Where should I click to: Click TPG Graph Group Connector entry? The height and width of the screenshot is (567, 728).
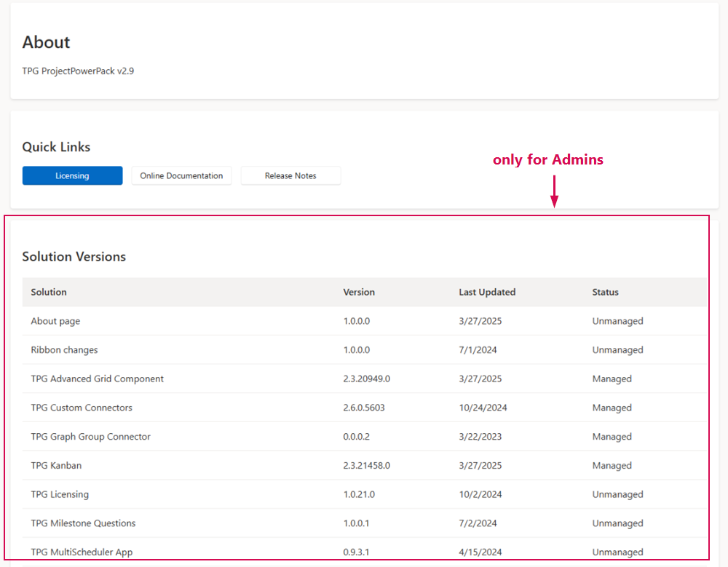(90, 437)
